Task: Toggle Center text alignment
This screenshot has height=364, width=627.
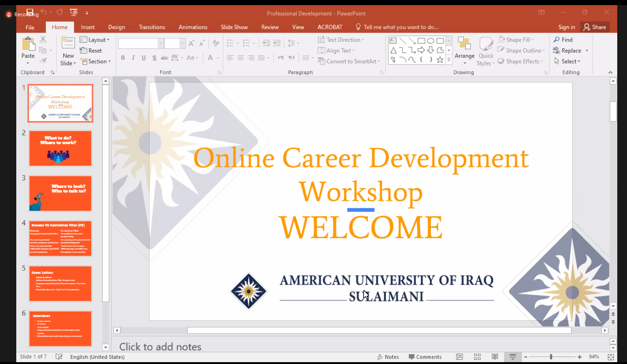Action: click(240, 58)
